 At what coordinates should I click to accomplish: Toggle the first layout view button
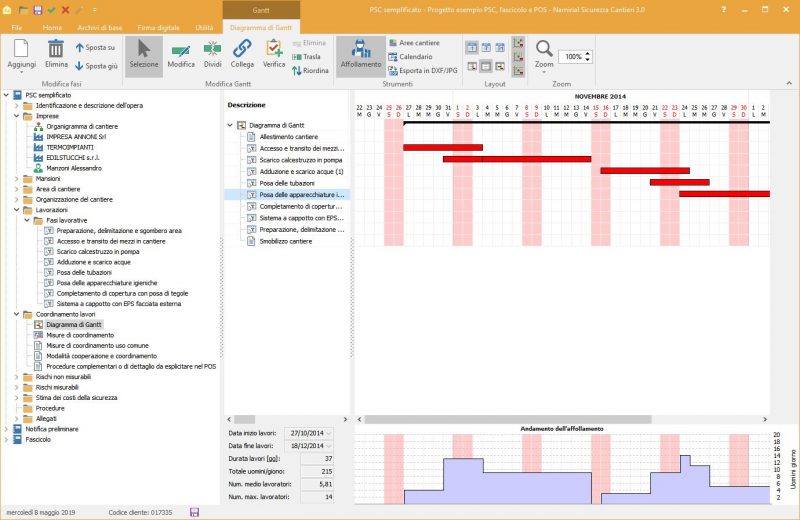coord(470,47)
